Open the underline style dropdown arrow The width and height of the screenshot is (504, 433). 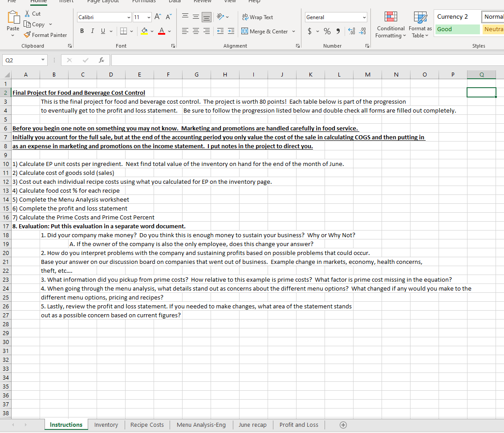coord(111,31)
